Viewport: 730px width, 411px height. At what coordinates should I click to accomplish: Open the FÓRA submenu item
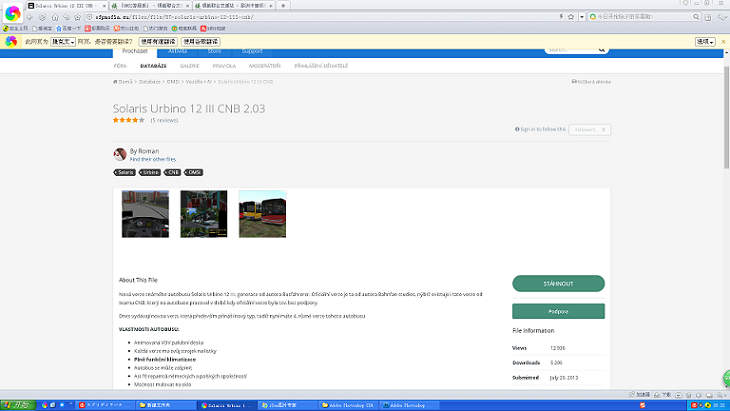120,66
